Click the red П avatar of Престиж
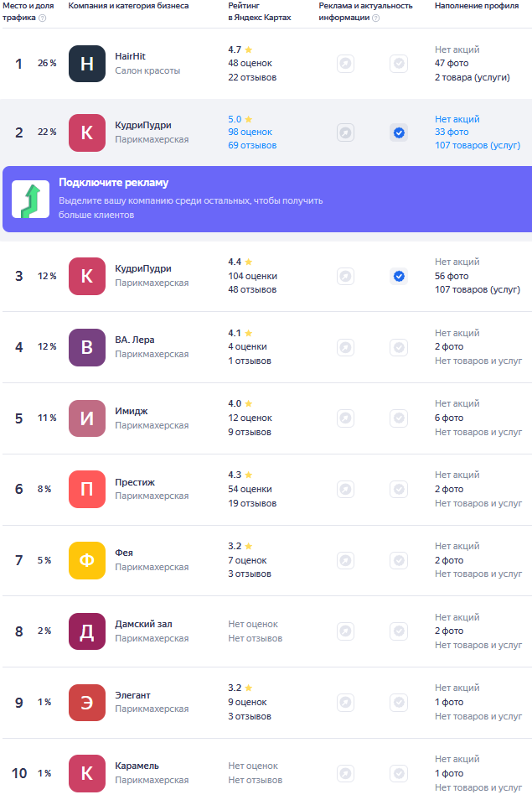 (x=86, y=489)
